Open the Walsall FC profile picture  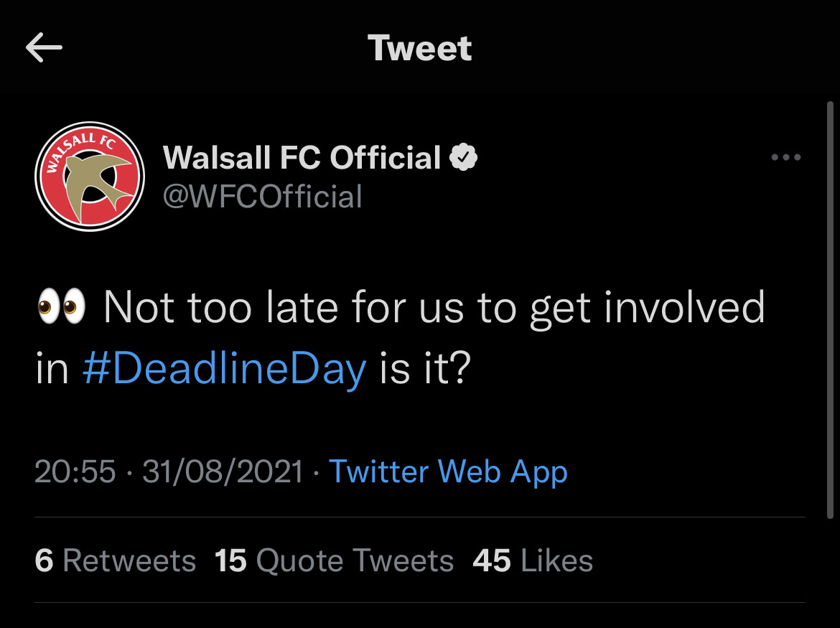pos(90,177)
